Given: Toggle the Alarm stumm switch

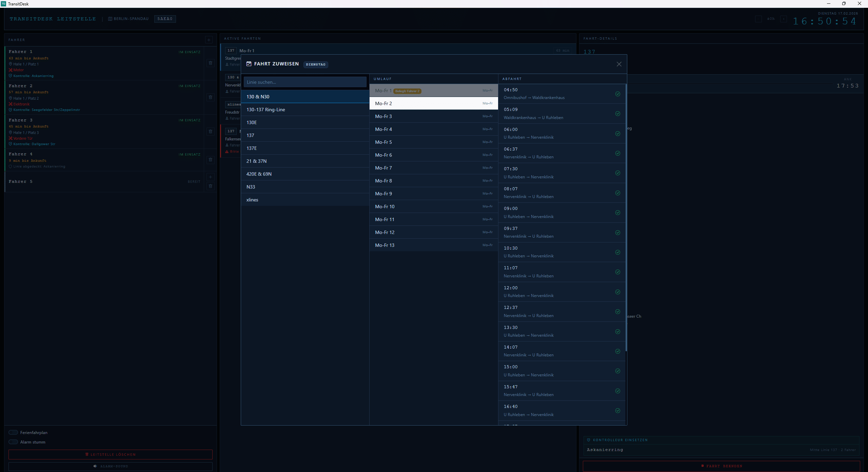Looking at the screenshot, I should click(13, 442).
